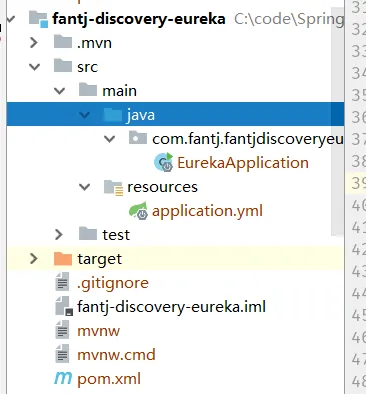Open the pom.xml file
The width and height of the screenshot is (366, 394).
[109, 379]
